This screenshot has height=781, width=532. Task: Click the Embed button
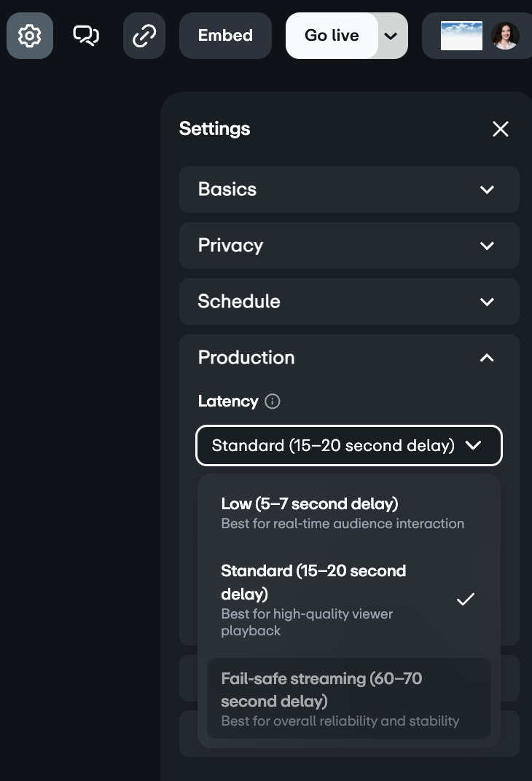(225, 36)
